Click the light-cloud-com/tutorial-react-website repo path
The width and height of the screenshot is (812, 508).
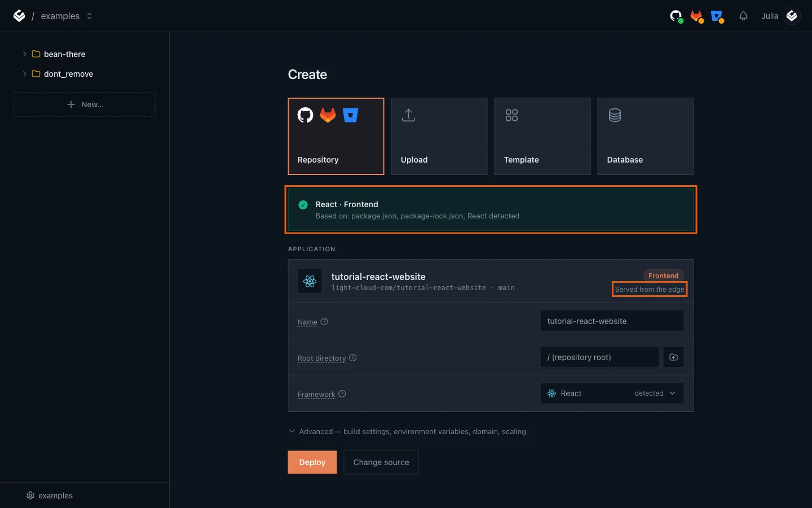tap(409, 288)
